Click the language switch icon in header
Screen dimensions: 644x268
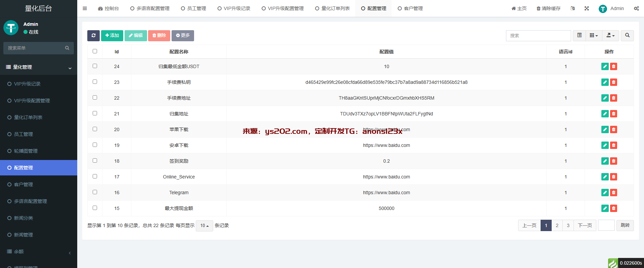coord(572,8)
